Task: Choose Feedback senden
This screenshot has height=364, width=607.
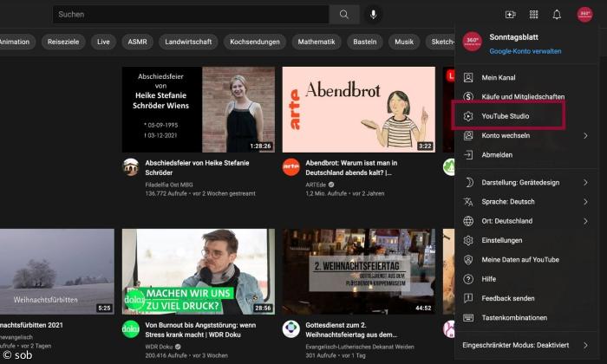Action: click(526, 298)
